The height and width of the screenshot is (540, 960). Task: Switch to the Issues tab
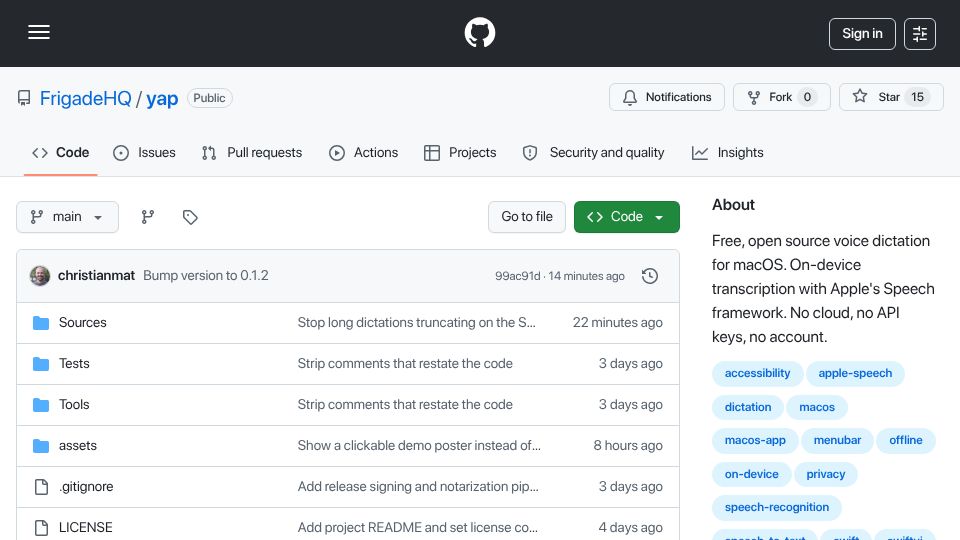coord(144,153)
